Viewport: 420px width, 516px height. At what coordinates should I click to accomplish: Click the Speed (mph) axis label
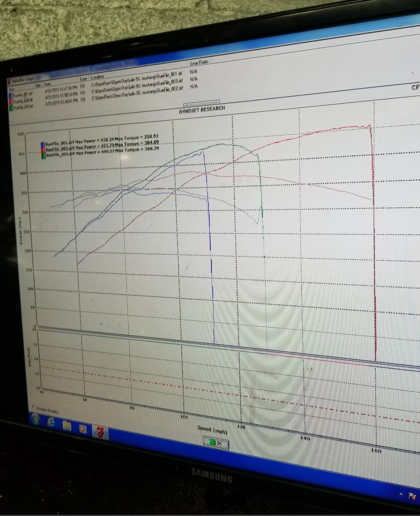click(212, 429)
